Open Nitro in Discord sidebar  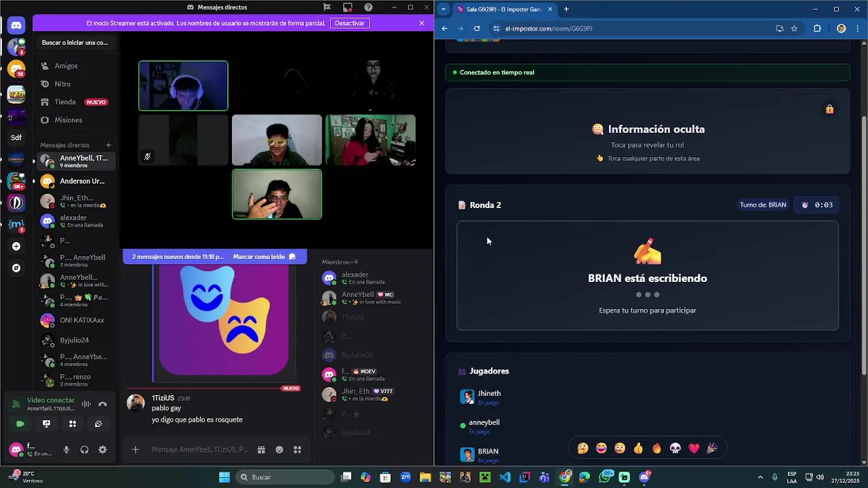point(75,84)
